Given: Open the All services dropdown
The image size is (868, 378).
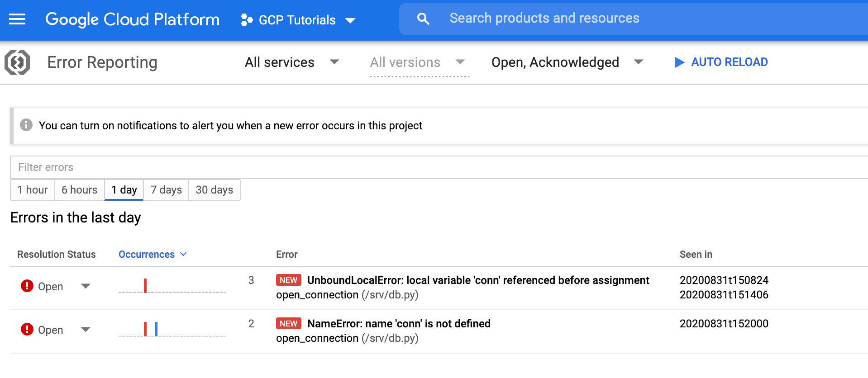Looking at the screenshot, I should click(x=292, y=62).
